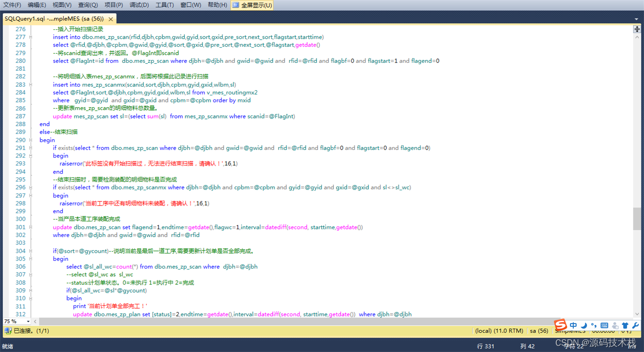Click the --status:计划单状态 comment line
The image size is (644, 352).
[x=130, y=283]
